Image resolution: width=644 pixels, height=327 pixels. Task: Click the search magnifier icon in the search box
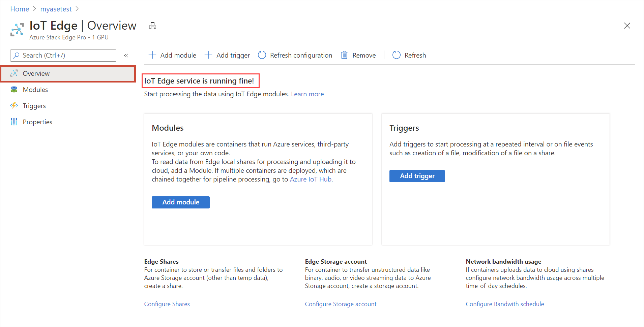pyautogui.click(x=17, y=55)
